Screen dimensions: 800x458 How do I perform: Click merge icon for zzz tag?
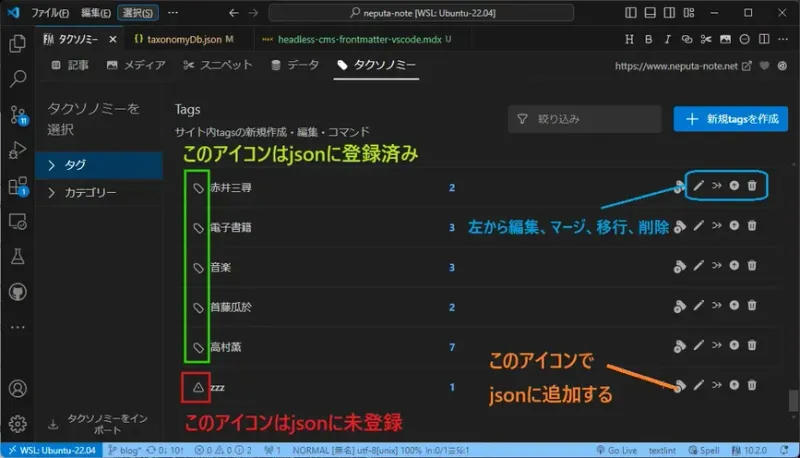717,385
